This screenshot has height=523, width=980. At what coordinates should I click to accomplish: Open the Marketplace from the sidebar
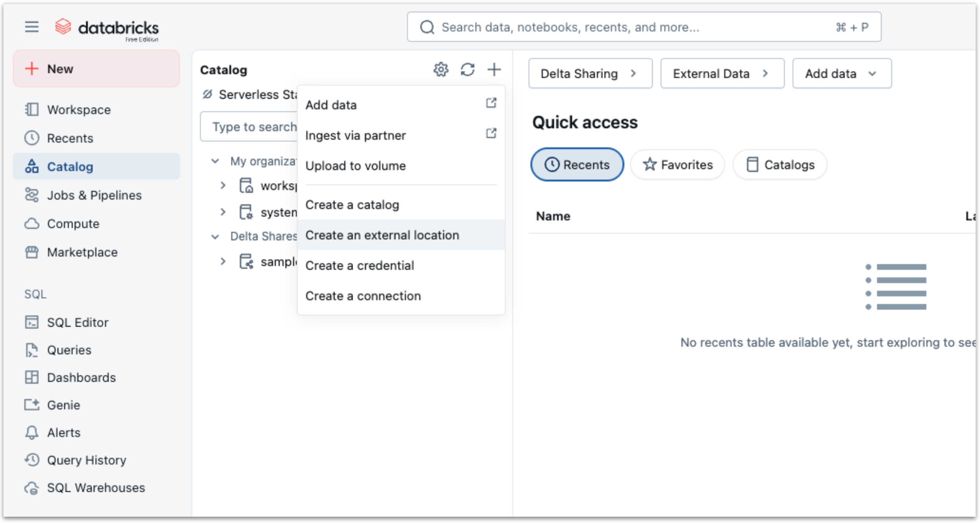[81, 252]
